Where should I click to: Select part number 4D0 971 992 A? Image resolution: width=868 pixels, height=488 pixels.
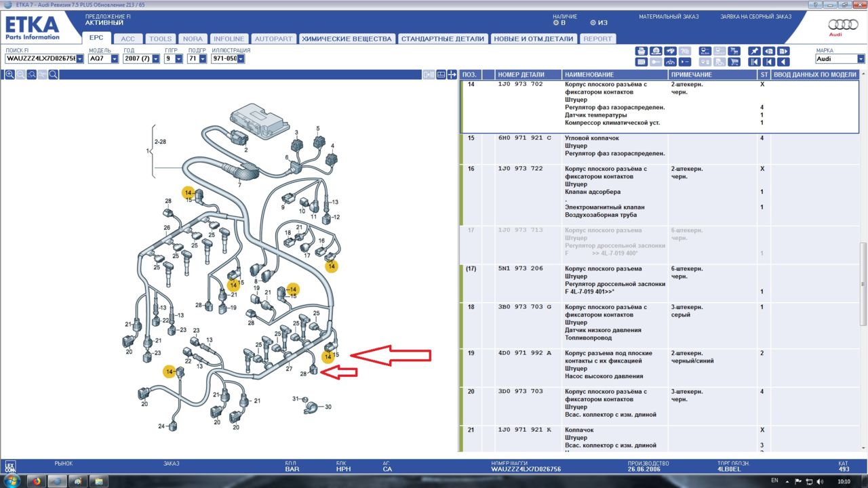point(525,353)
